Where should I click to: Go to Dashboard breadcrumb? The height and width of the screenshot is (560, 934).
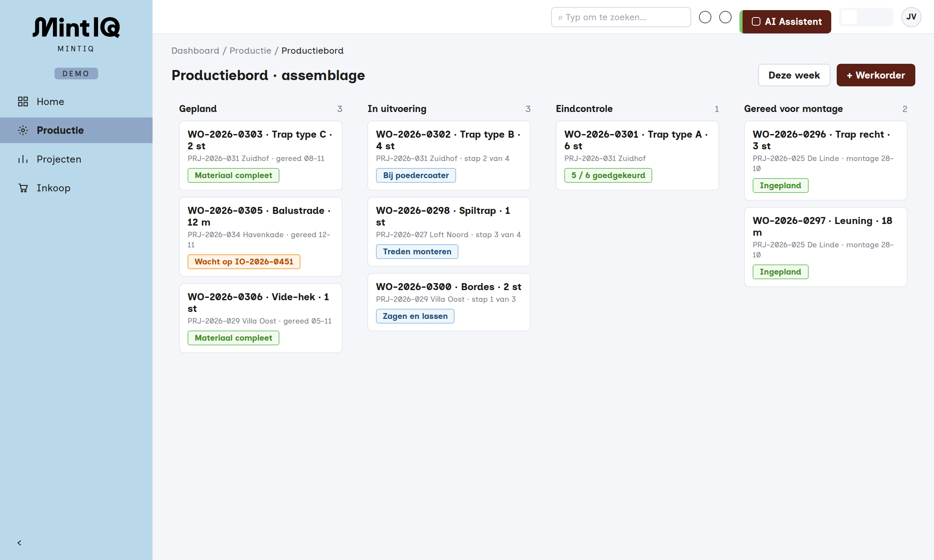coord(195,51)
